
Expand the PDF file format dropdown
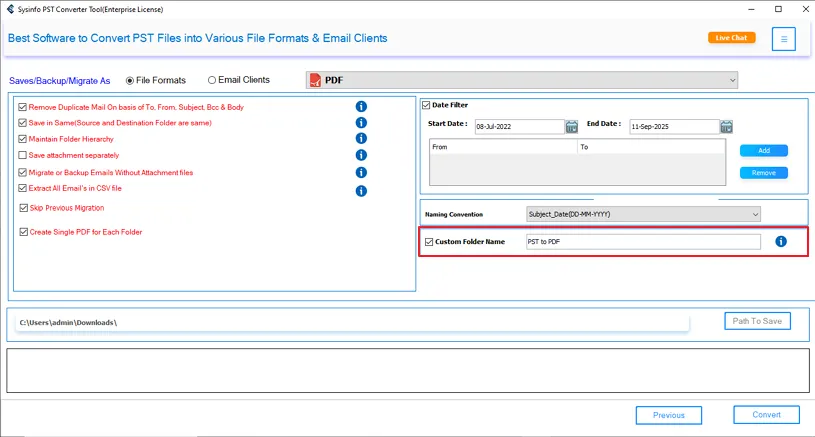[x=732, y=80]
